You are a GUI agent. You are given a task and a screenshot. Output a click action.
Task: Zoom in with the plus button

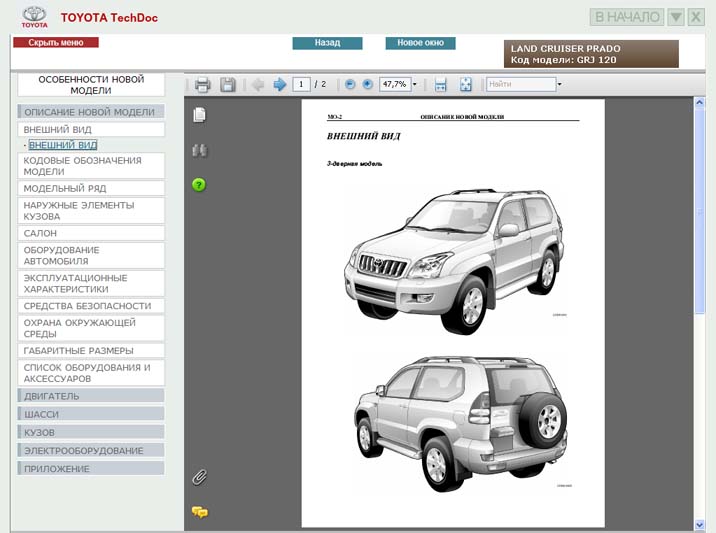click(x=367, y=84)
